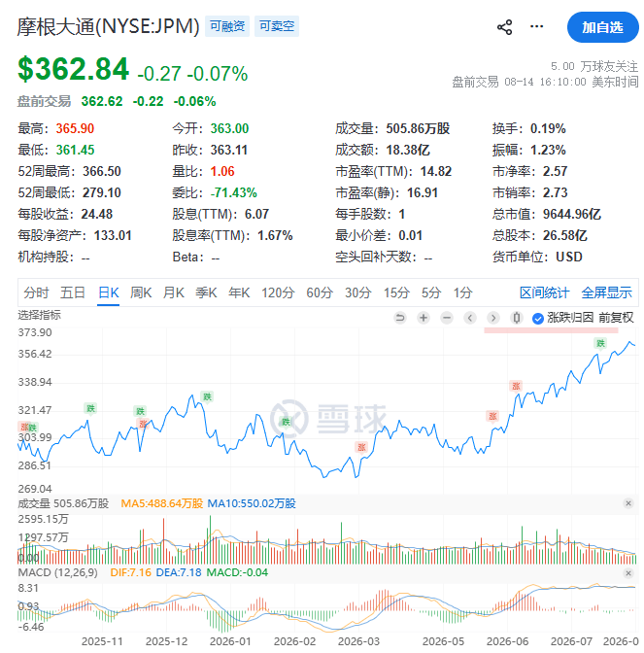Click the green 跌 marker above the 2025-12 peak
The image size is (644, 653).
[207, 396]
